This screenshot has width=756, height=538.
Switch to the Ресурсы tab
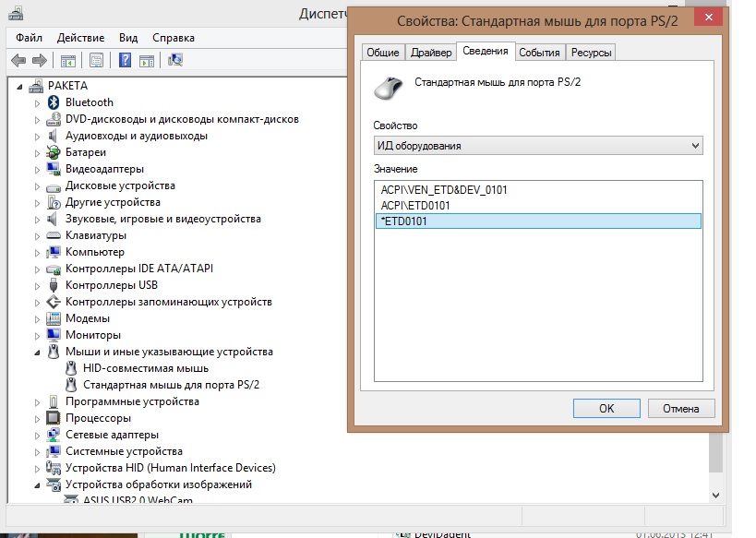click(x=591, y=53)
